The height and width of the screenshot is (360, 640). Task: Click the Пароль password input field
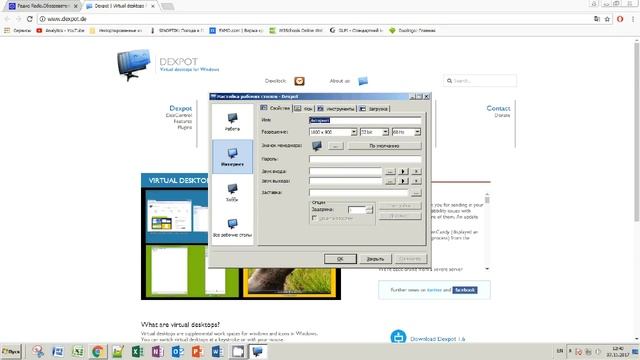point(365,159)
